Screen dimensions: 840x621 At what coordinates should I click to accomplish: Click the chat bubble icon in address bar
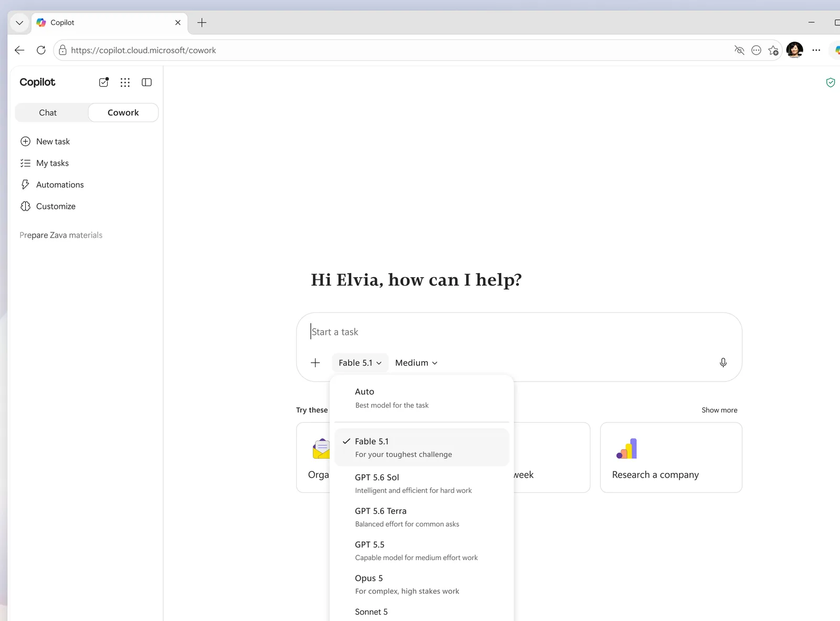[756, 50]
